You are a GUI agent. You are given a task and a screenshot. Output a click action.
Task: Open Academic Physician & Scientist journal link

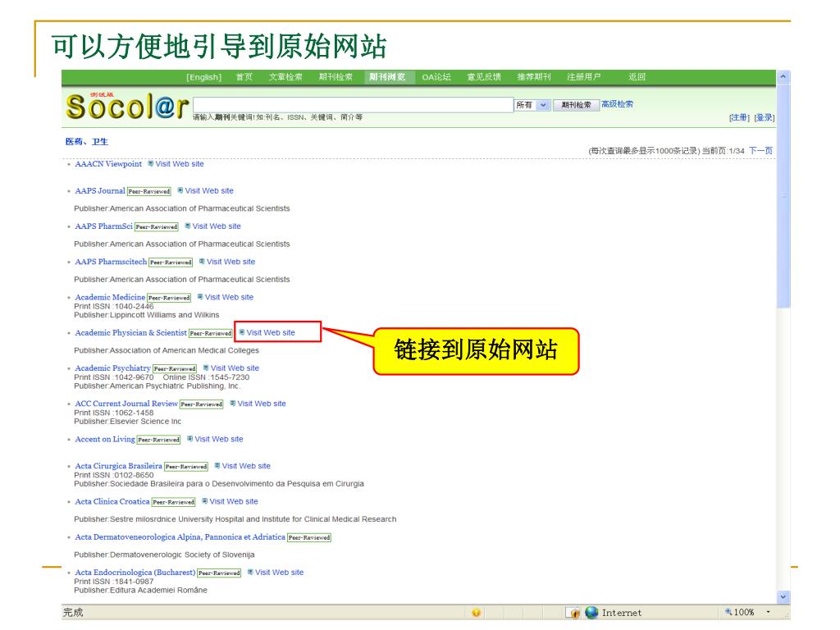[x=130, y=333]
